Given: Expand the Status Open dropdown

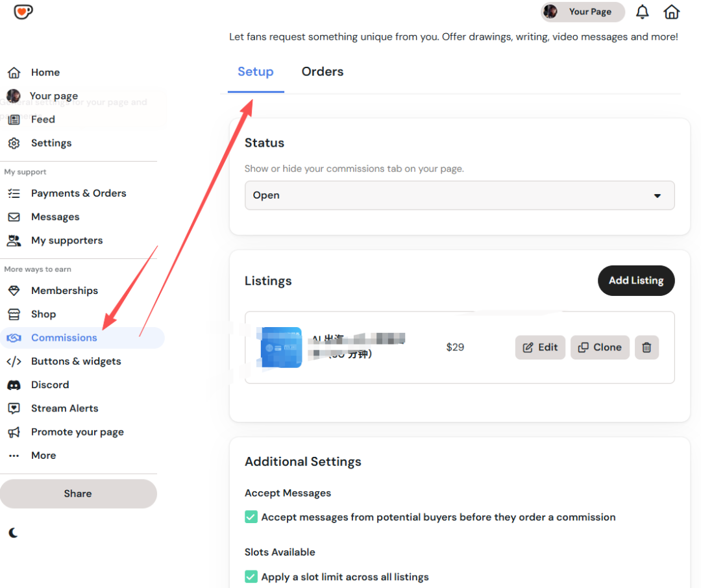Looking at the screenshot, I should [459, 195].
